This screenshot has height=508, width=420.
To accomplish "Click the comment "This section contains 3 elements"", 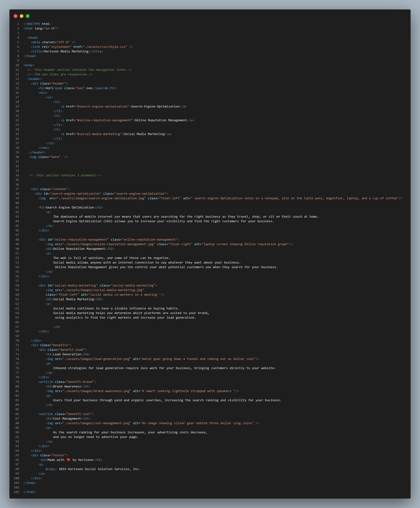I will (65, 175).
